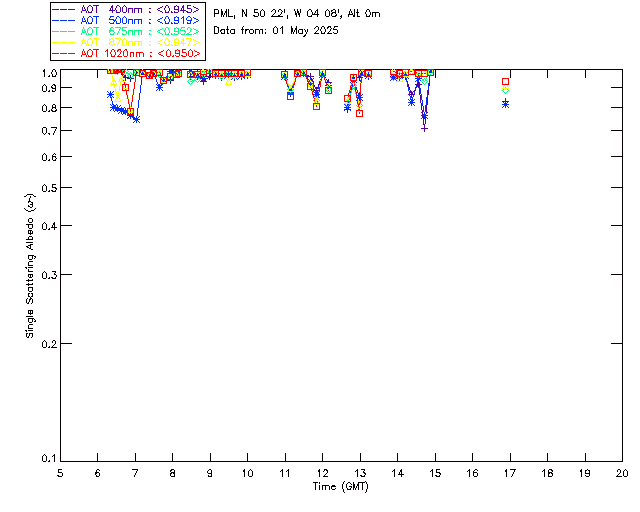The width and height of the screenshot is (640, 512).
Task: Click the x-axis tick label 8
Action: pyautogui.click(x=173, y=473)
